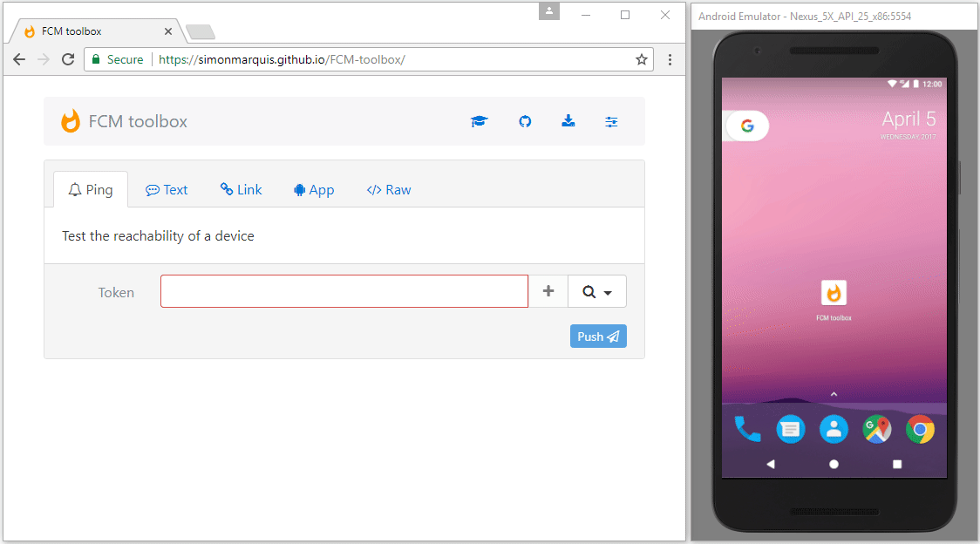Send the ping with the Push button
The height and width of the screenshot is (544, 980).
(598, 337)
